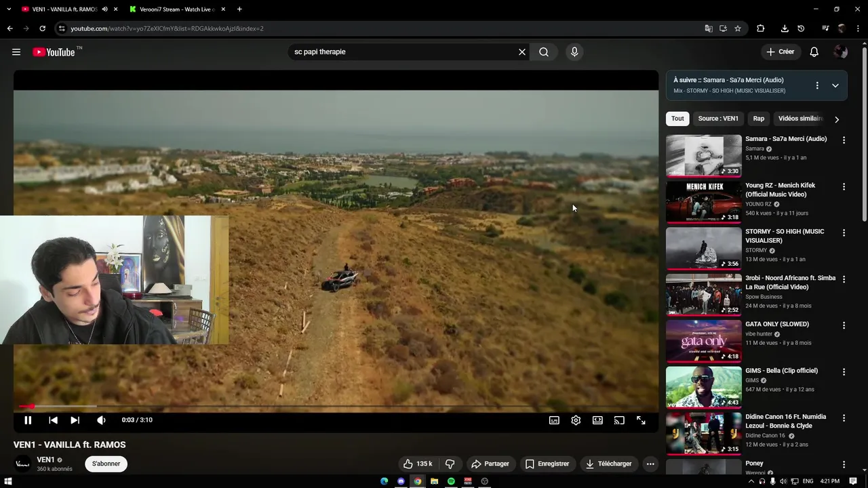Image resolution: width=868 pixels, height=488 pixels.
Task: Open the browser downloads icon
Action: (x=785, y=28)
